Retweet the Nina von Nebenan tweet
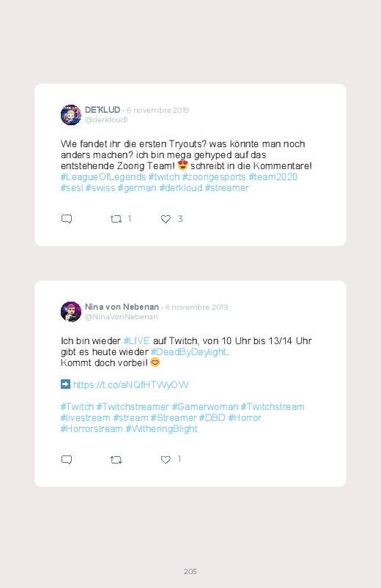The width and height of the screenshot is (381, 588). click(116, 459)
